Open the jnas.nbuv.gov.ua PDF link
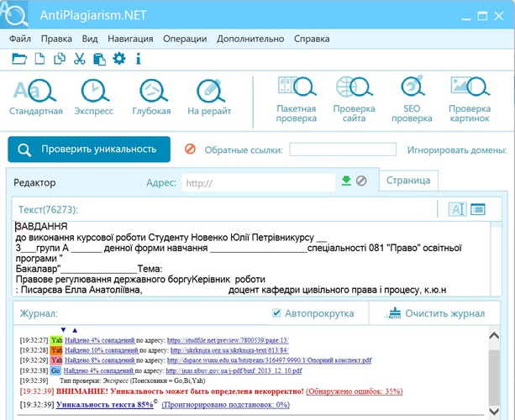The height and width of the screenshot is (420, 515). pyautogui.click(x=234, y=370)
